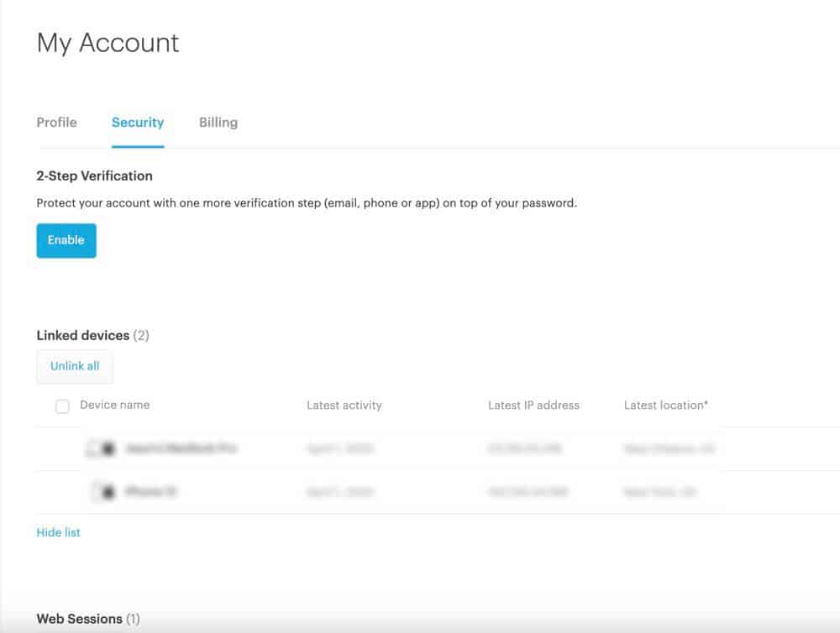Click the Latest IP address column header
This screenshot has width=840, height=633.
pos(533,405)
